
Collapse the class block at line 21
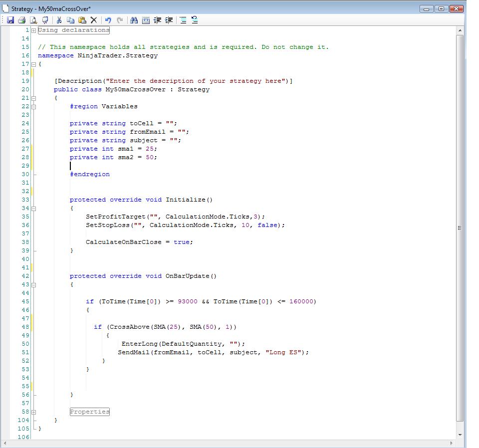click(x=33, y=98)
